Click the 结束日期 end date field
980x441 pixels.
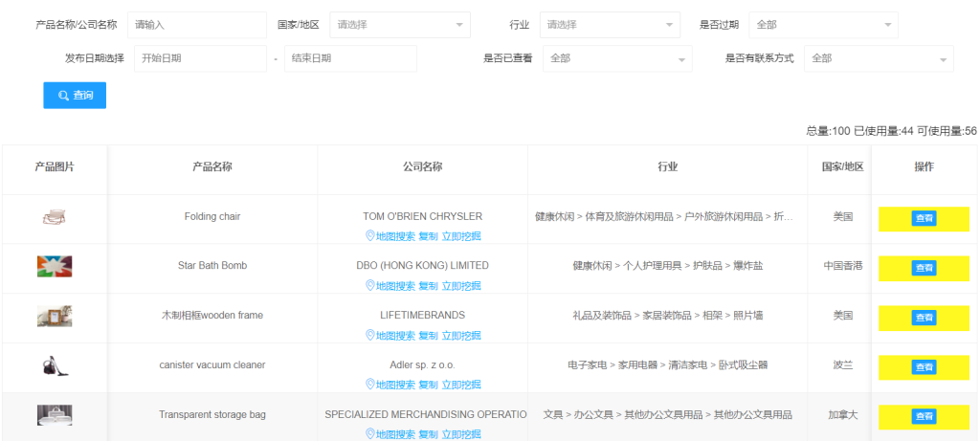point(350,58)
